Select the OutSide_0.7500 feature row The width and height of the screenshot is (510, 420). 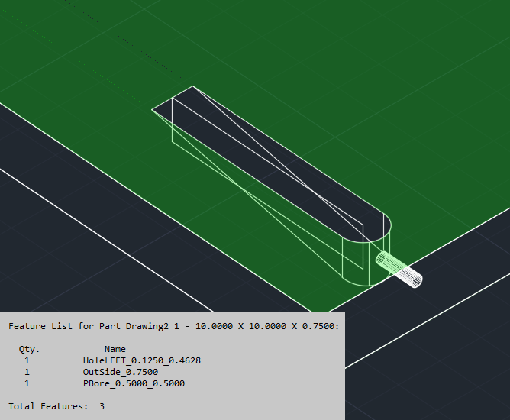click(x=120, y=372)
